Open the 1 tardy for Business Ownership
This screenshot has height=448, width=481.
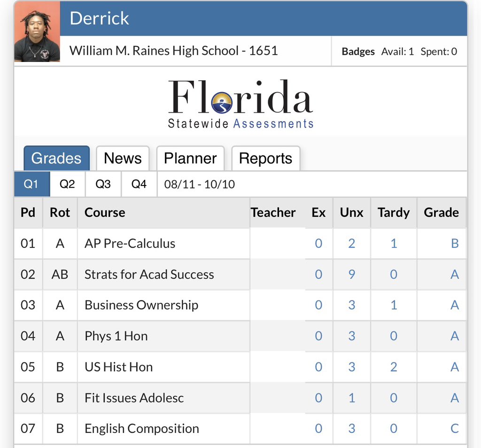click(x=393, y=305)
